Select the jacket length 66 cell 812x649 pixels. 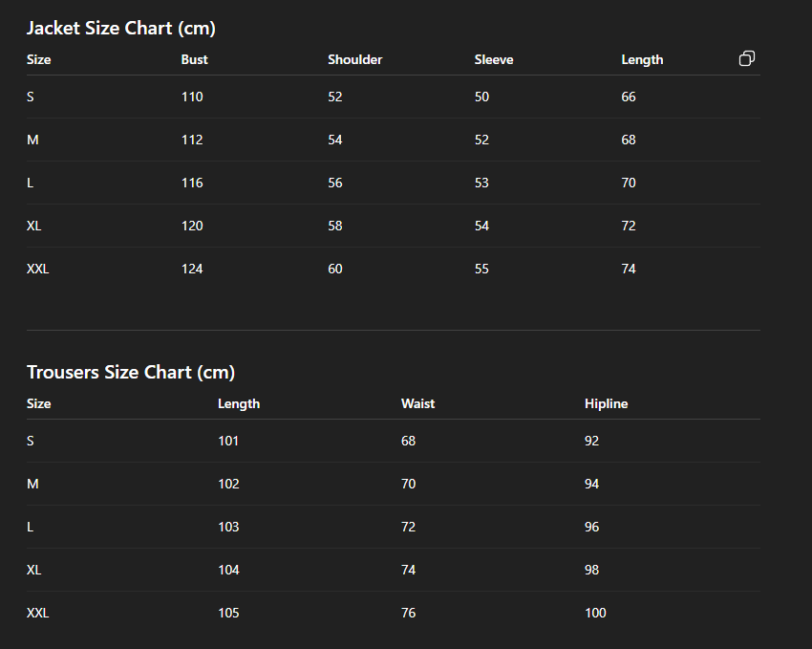(628, 97)
